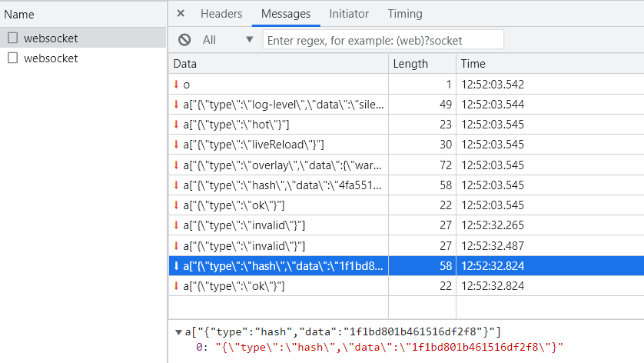Sort by the Time column header
Screen dimensions: 644x363
click(x=550, y=64)
